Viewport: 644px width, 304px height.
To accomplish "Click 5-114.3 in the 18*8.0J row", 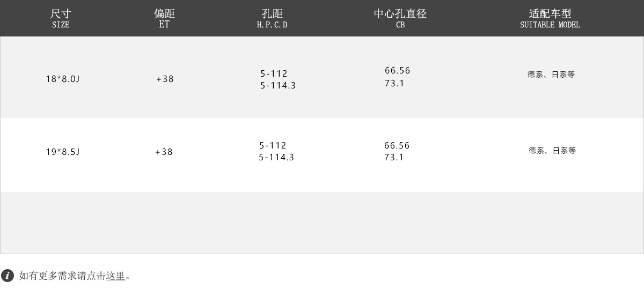I will pyautogui.click(x=278, y=86).
